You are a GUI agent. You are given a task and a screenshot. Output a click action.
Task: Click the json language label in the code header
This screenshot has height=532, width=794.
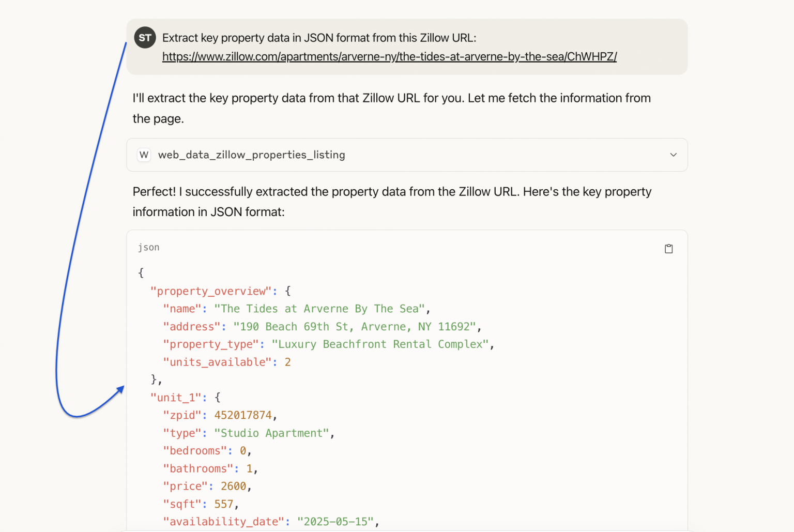click(149, 248)
